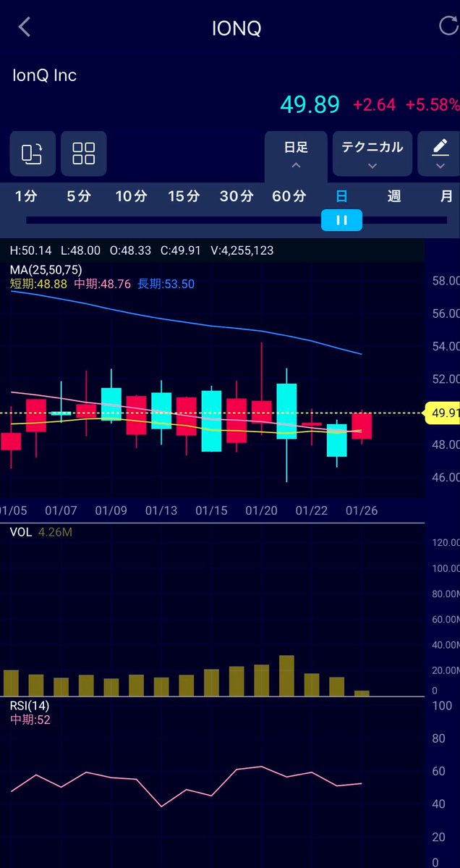Click the blue interval slider handle

coord(341,220)
